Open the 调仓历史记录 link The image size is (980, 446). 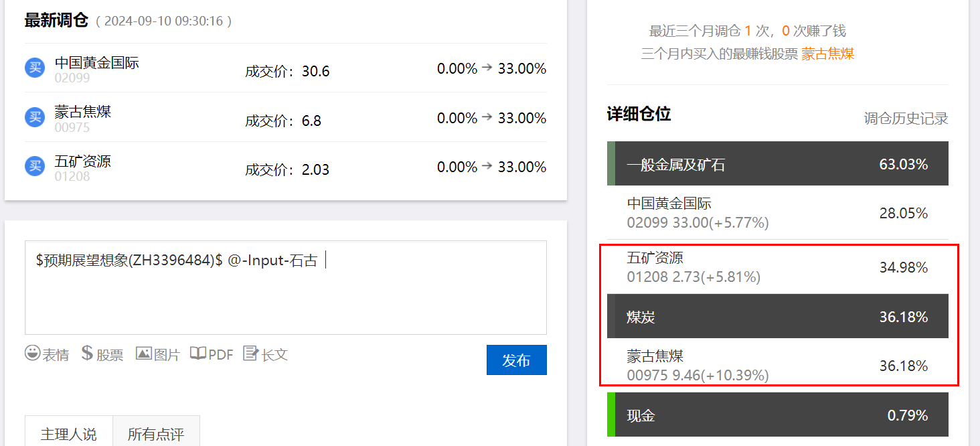[x=906, y=119]
